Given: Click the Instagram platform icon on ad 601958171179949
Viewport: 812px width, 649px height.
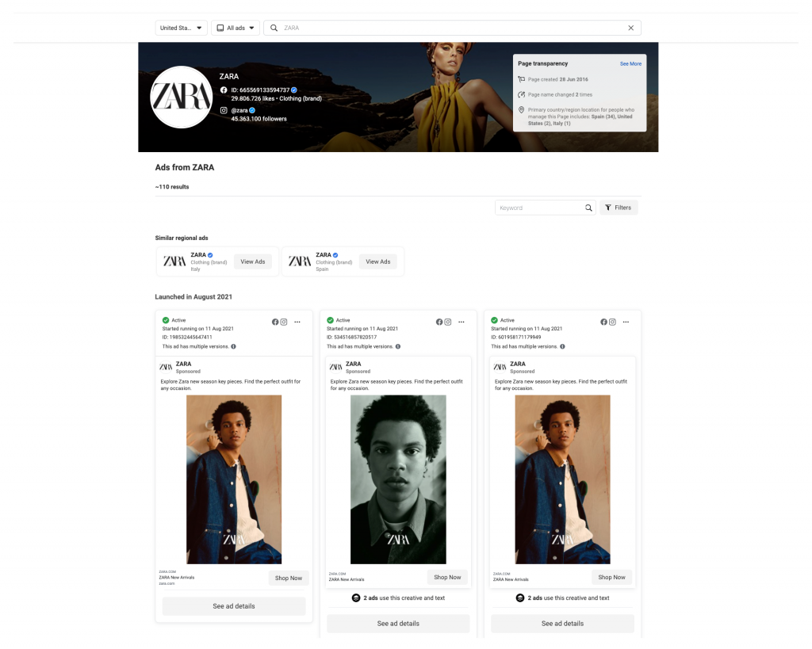Looking at the screenshot, I should point(613,322).
